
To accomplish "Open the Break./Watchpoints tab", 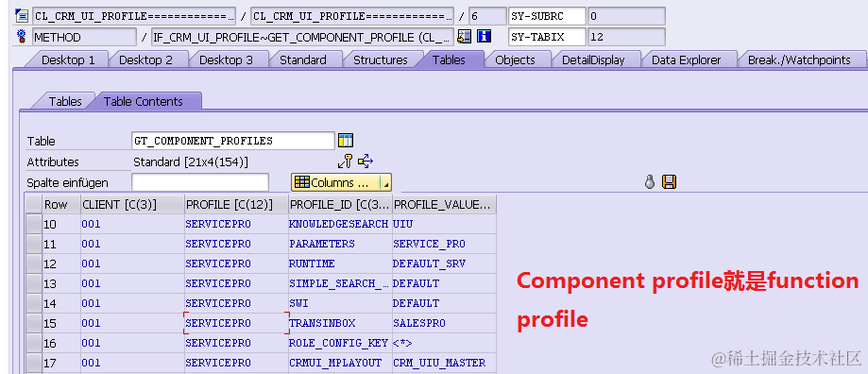I will point(799,59).
